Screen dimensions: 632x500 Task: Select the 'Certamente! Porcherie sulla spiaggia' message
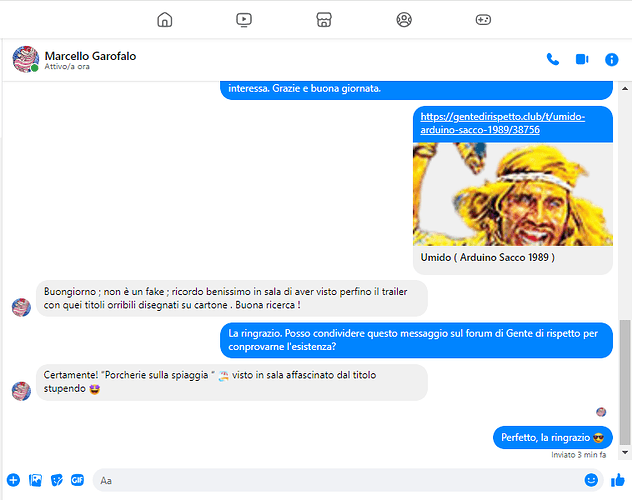[x=232, y=382]
